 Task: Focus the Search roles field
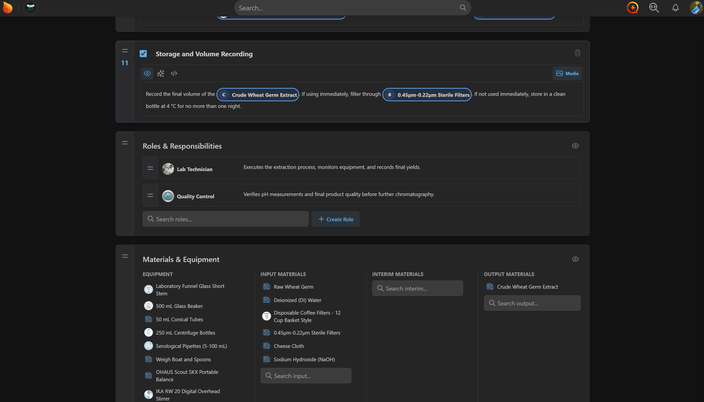coord(225,219)
